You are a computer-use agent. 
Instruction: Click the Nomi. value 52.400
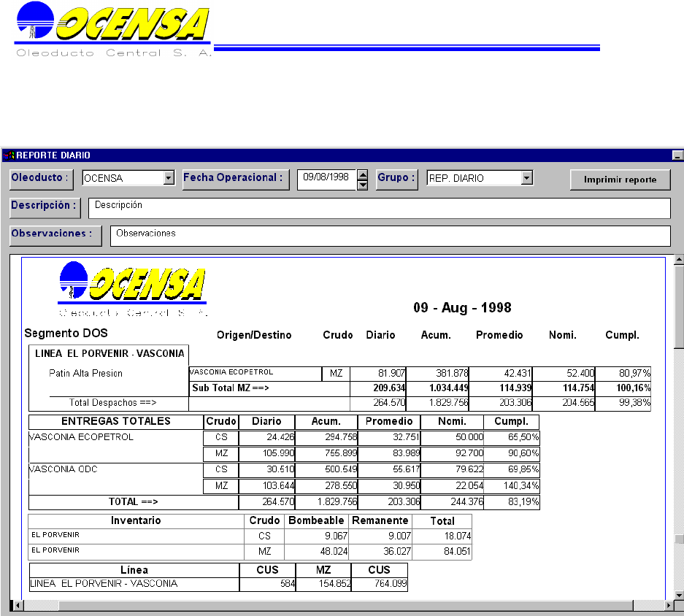click(580, 374)
